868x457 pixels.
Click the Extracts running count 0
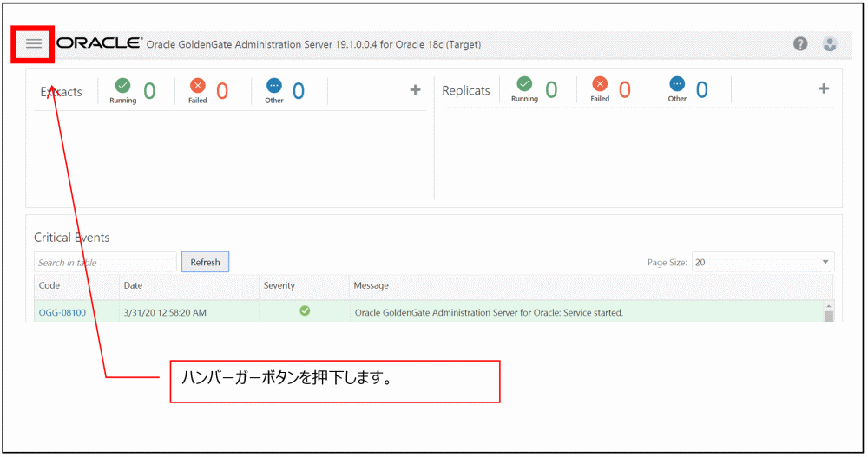(149, 91)
